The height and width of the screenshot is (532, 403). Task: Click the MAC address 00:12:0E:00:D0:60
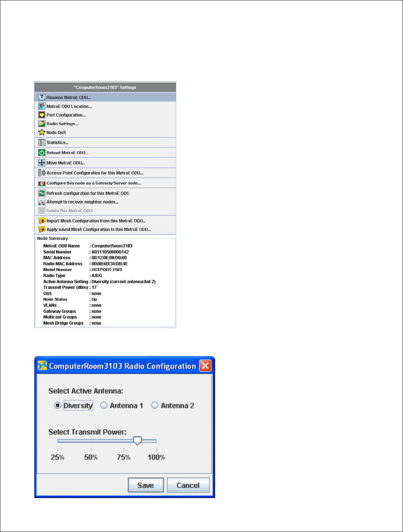point(109,258)
